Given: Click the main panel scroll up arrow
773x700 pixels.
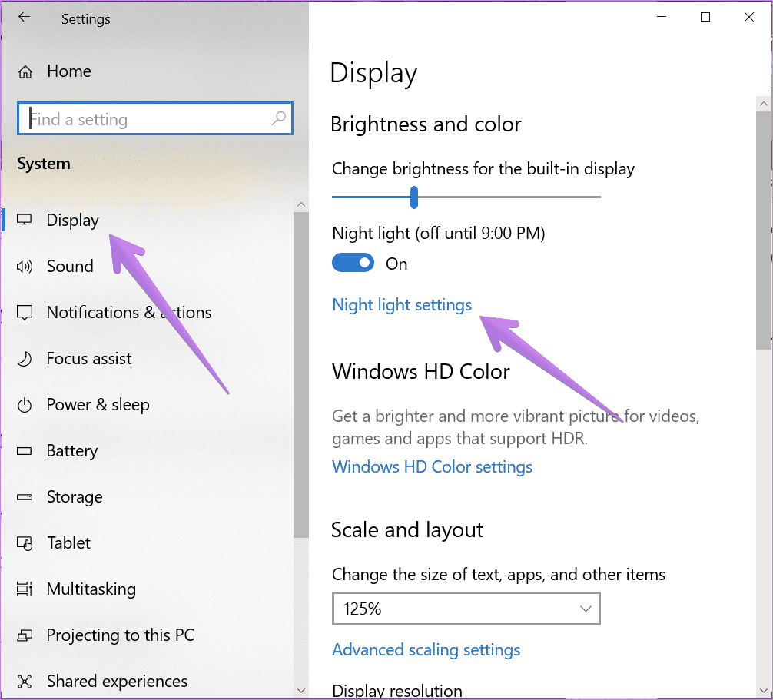Looking at the screenshot, I should coord(764,104).
